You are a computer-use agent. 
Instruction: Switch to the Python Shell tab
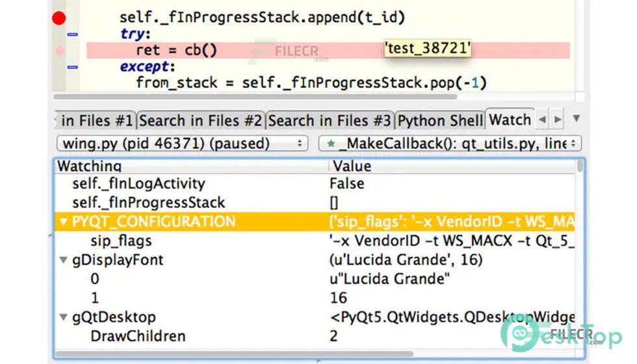click(x=440, y=120)
